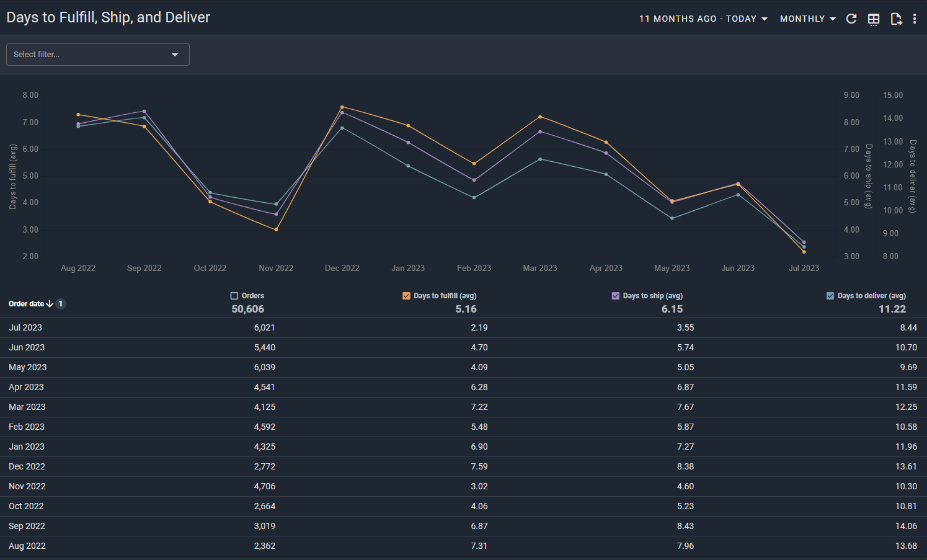Open the table columns settings icon

874,19
